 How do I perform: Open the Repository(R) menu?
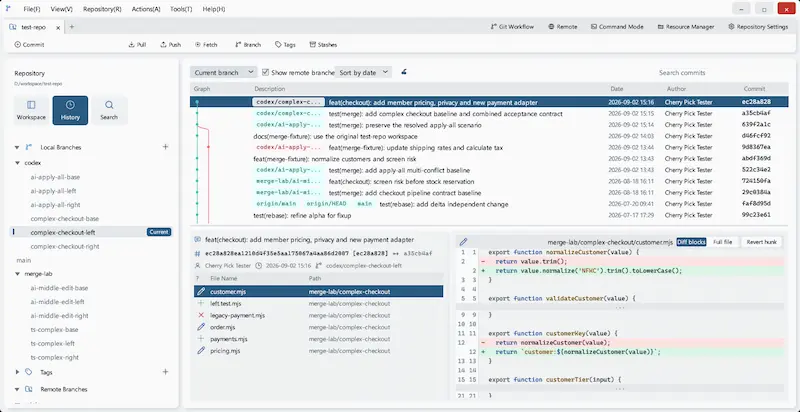[x=102, y=9]
